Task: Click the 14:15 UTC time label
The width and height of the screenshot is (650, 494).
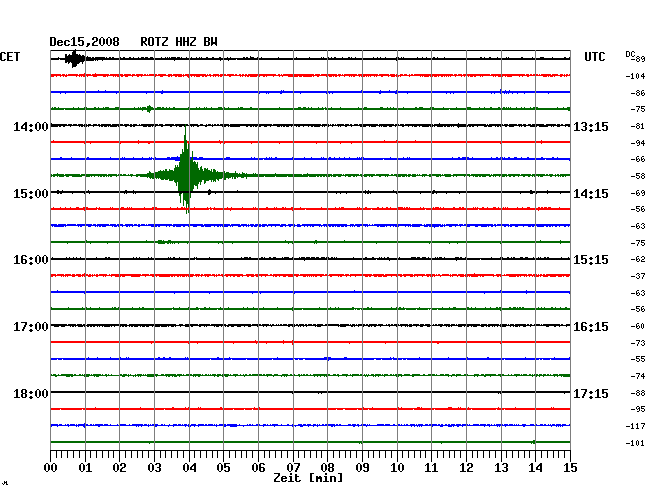Action: 591,194
